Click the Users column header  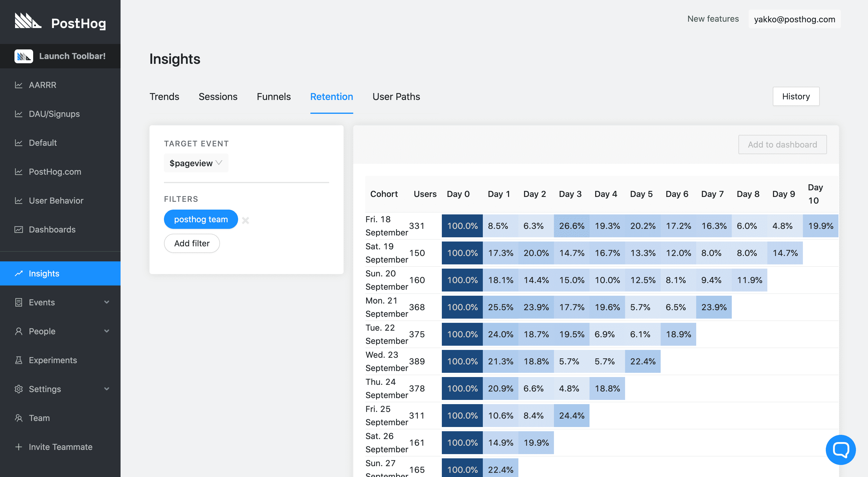tap(425, 194)
